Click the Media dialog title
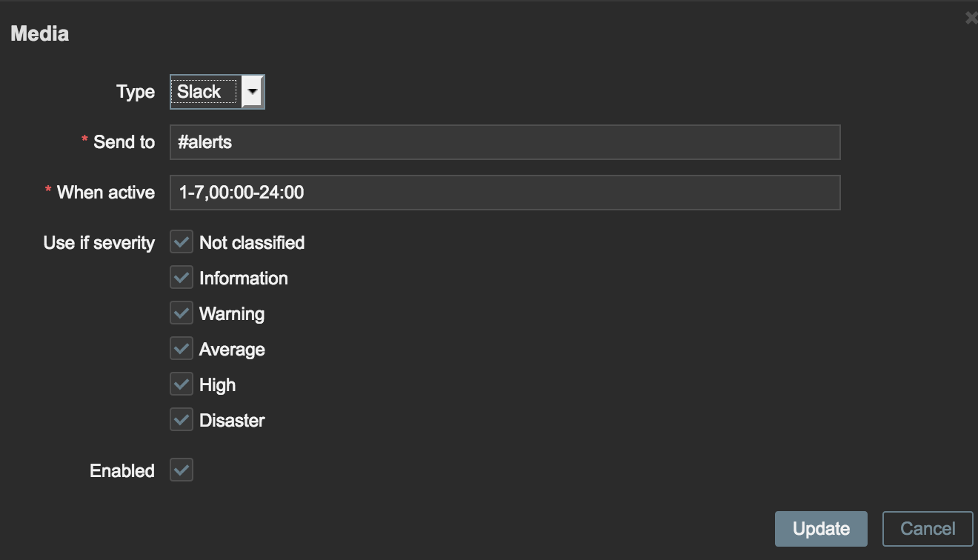This screenshot has width=978, height=560. click(x=39, y=33)
